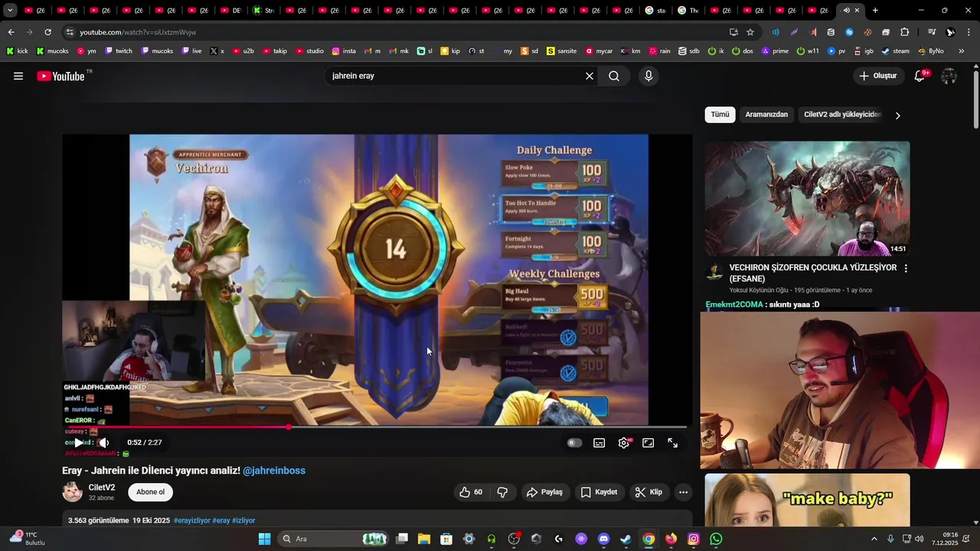Go back in the browser
Viewport: 980px width, 551px height.
click(x=11, y=32)
